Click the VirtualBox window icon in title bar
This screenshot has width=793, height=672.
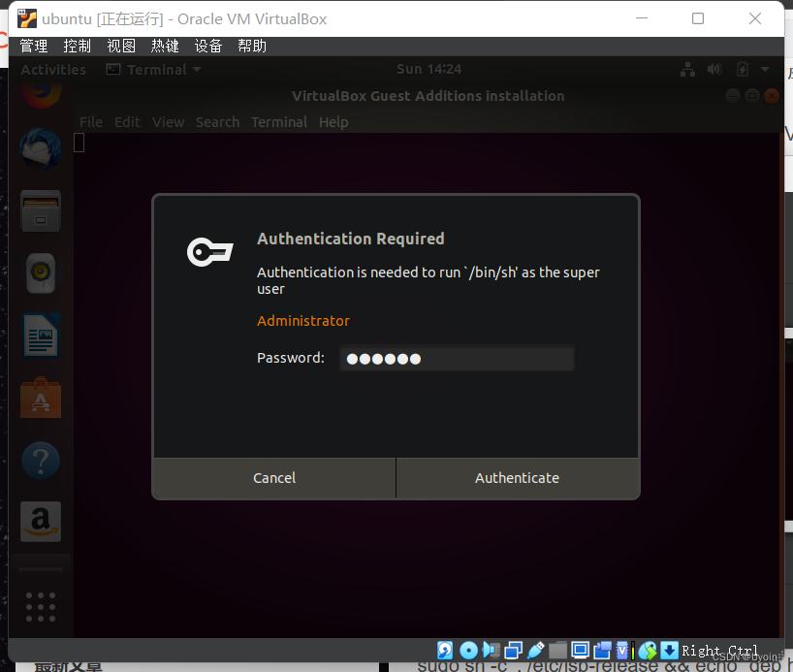(x=27, y=18)
